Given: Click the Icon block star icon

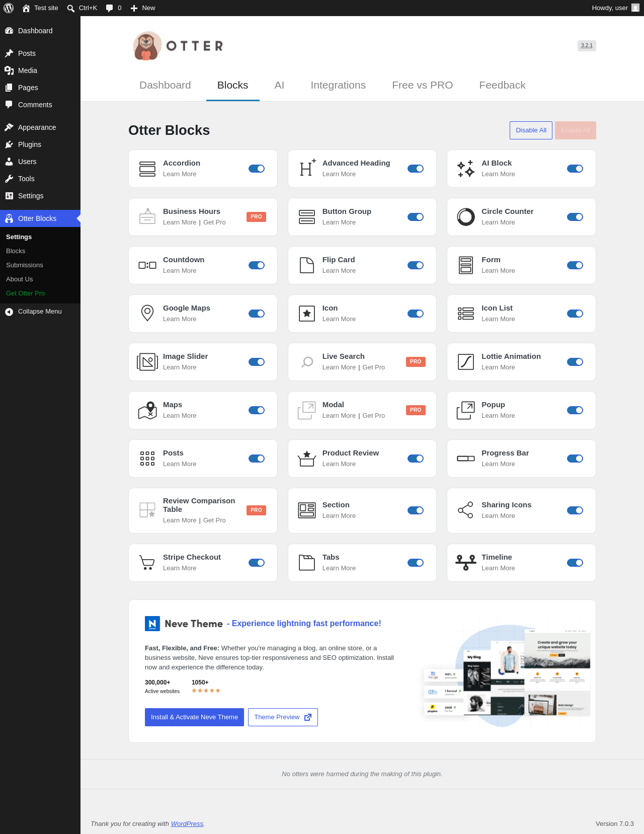Looking at the screenshot, I should click(x=307, y=314).
